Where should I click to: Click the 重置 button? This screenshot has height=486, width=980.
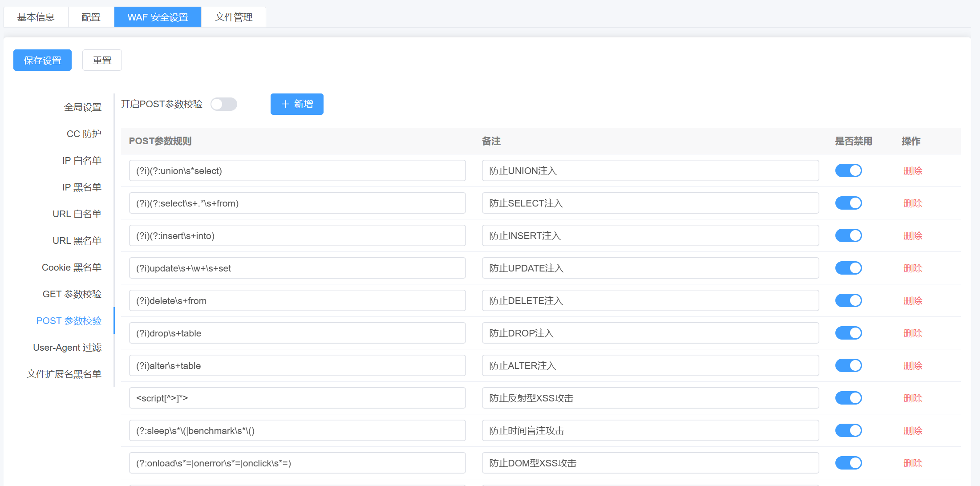[102, 60]
